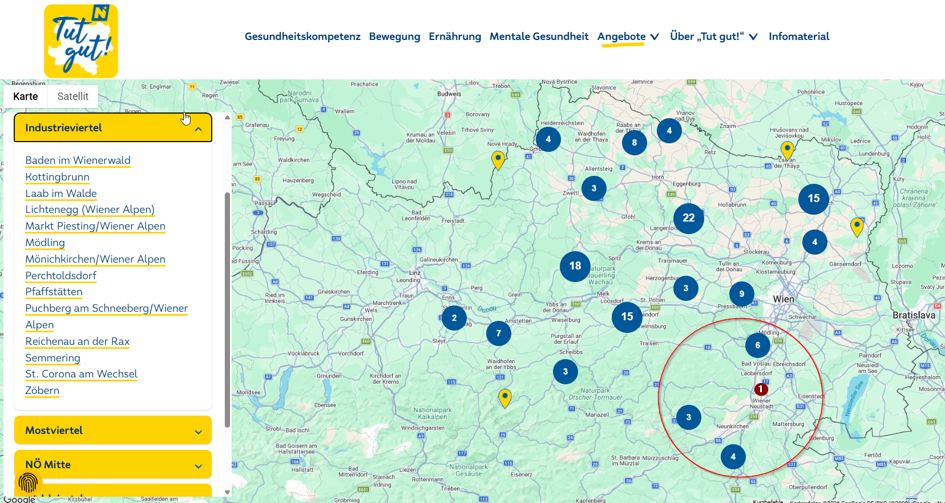
Task: Click the scrollbar up arrow in region list
Action: (227, 117)
